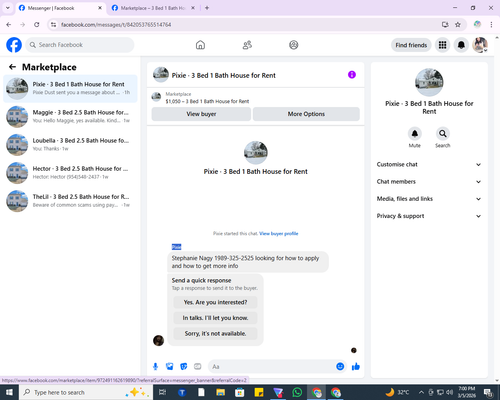This screenshot has height=400, width=500.
Task: Open the weather widget showing 32°C
Action: tap(397, 392)
